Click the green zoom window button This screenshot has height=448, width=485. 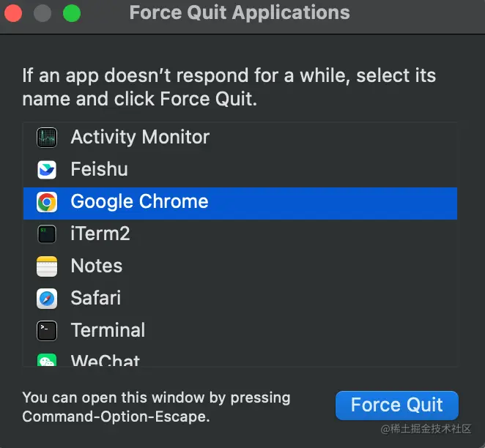coord(72,13)
